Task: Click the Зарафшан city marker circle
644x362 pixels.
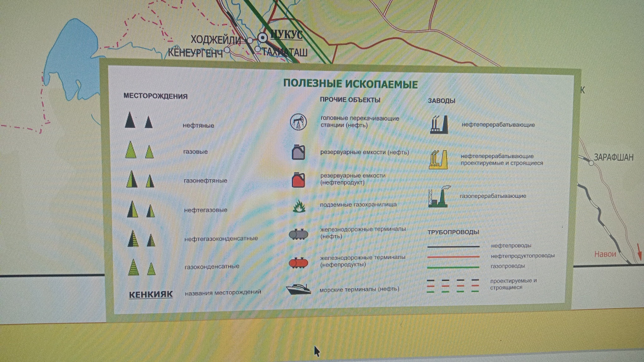Action: pyautogui.click(x=591, y=163)
